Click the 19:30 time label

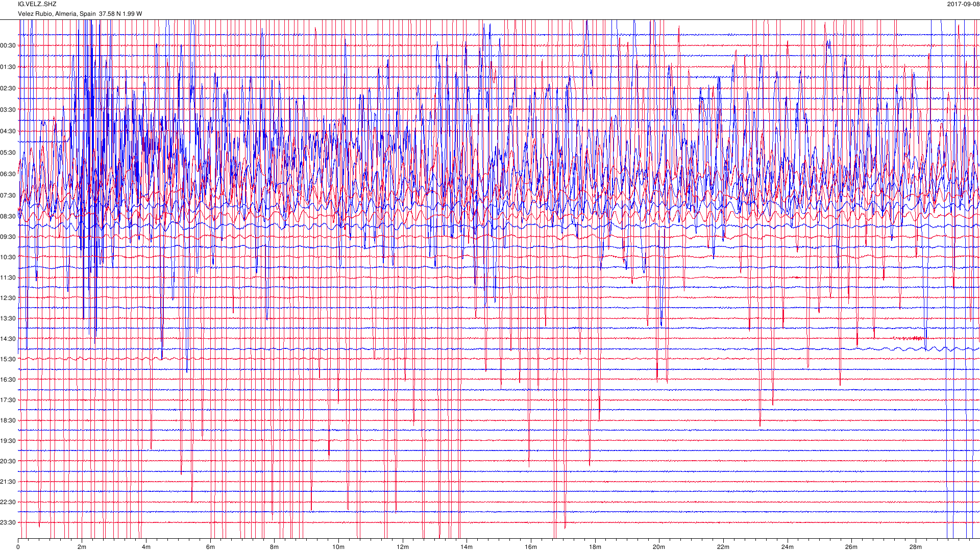point(8,441)
